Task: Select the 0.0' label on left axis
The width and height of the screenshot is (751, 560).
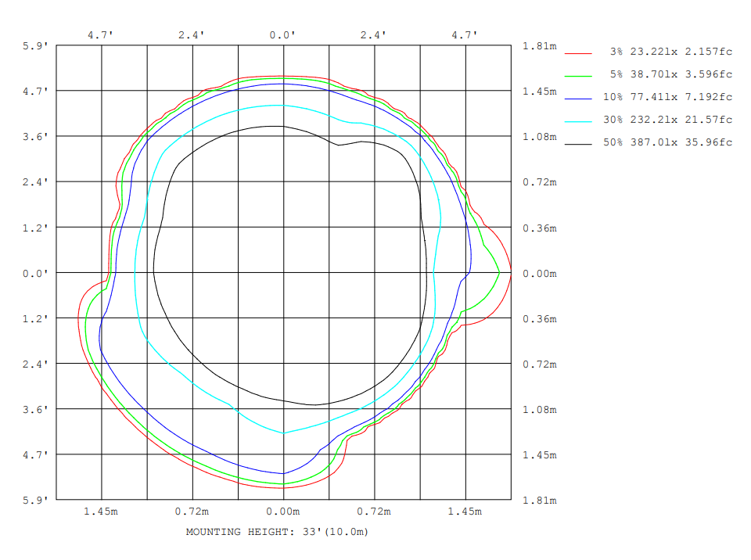Action: tap(35, 274)
